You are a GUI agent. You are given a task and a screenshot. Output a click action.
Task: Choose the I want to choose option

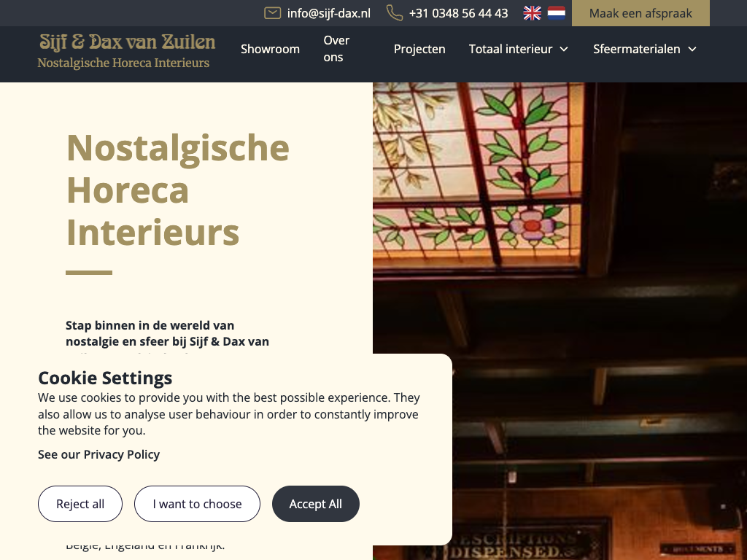(x=197, y=504)
